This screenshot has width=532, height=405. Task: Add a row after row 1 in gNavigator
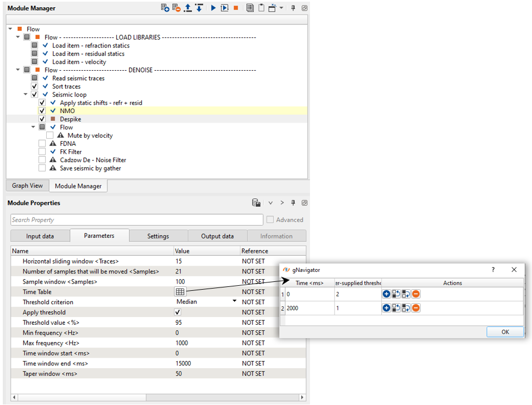(x=386, y=294)
